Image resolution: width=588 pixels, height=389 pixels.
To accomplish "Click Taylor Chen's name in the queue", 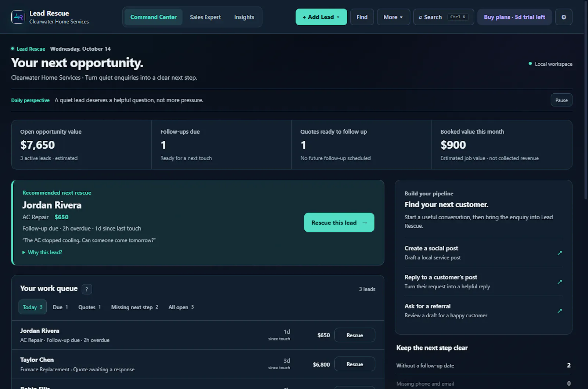I will point(37,360).
